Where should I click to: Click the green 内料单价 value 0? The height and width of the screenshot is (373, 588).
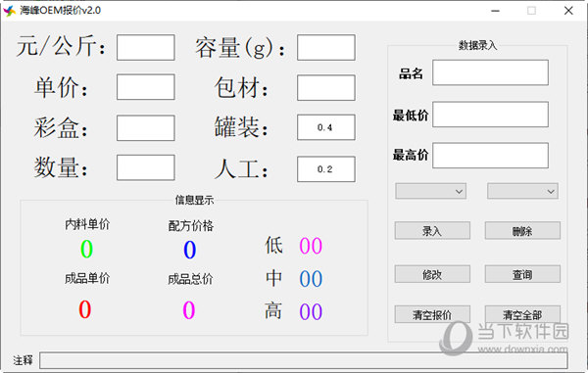86,249
